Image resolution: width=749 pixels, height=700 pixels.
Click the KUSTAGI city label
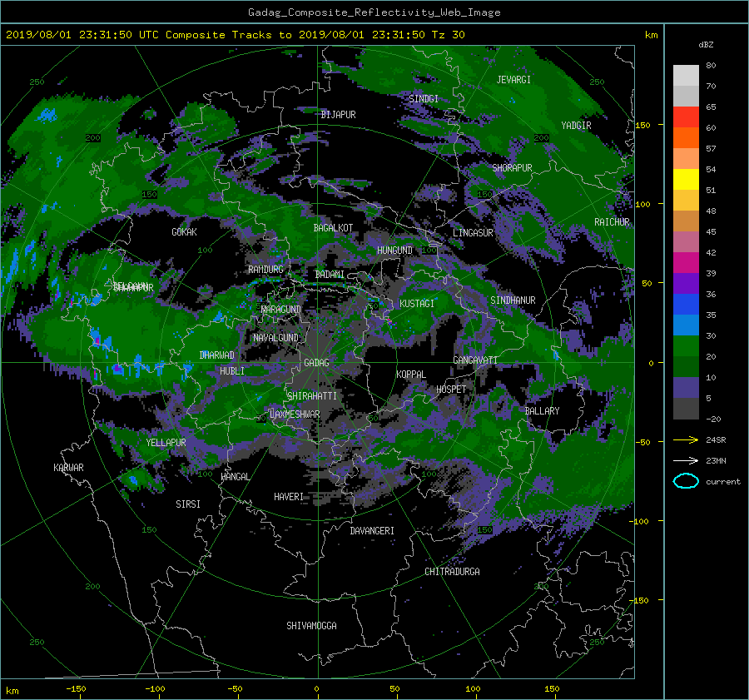(x=417, y=304)
